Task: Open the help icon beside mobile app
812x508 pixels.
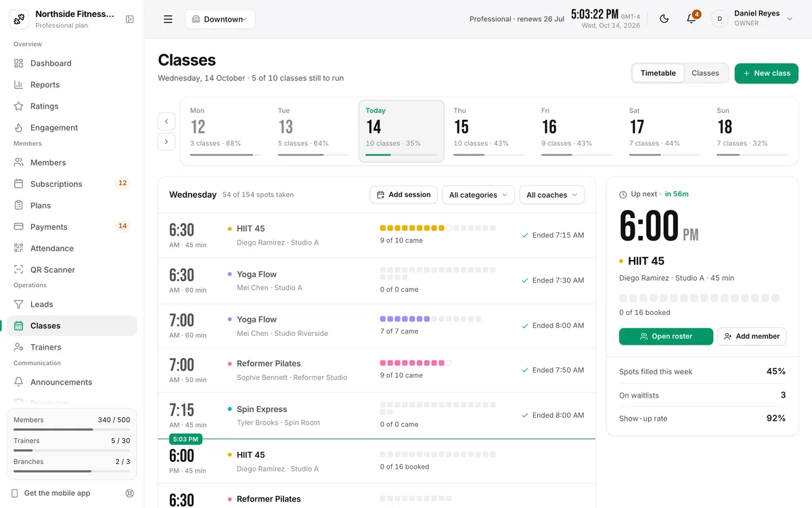Action: (x=130, y=493)
